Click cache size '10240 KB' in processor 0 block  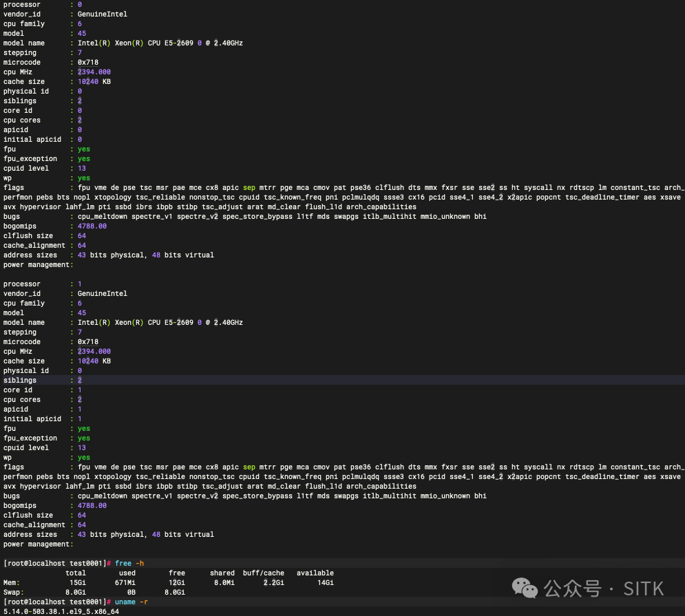(94, 81)
